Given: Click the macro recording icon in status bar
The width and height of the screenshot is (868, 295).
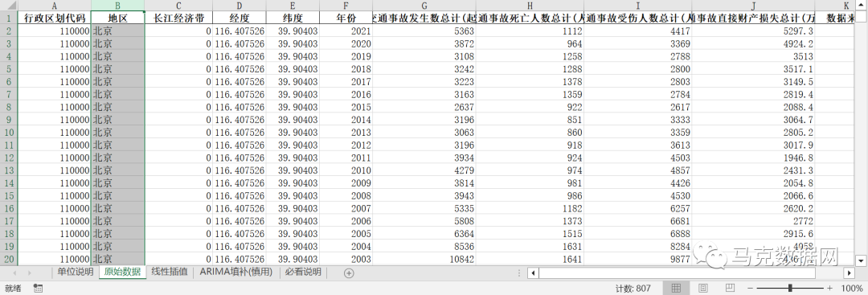Looking at the screenshot, I should pos(39,289).
